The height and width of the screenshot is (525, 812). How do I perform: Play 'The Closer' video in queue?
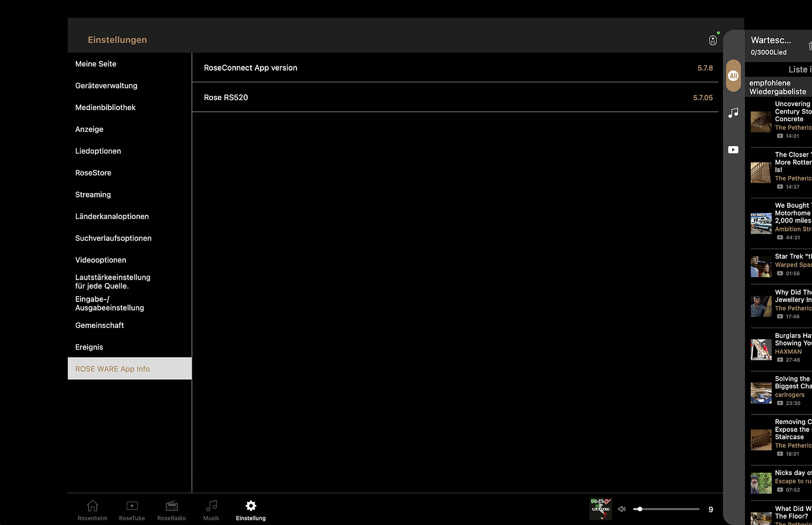[x=781, y=172]
